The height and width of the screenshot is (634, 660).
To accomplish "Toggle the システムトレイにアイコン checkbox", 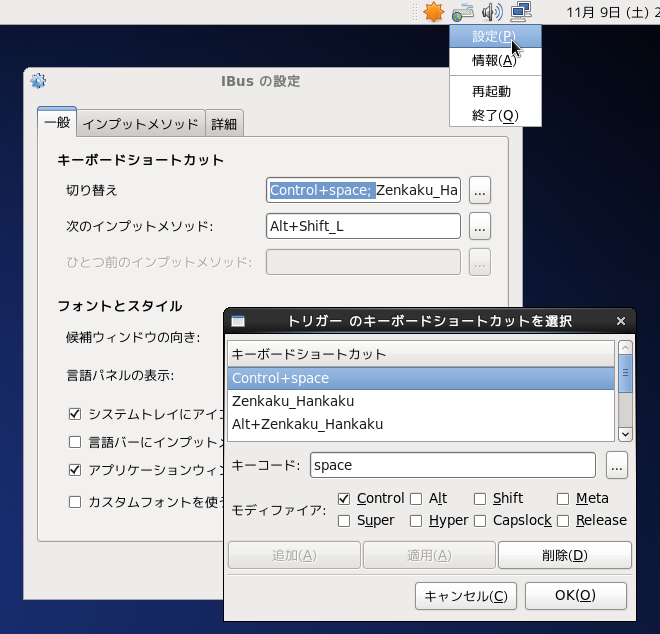I will 75,414.
